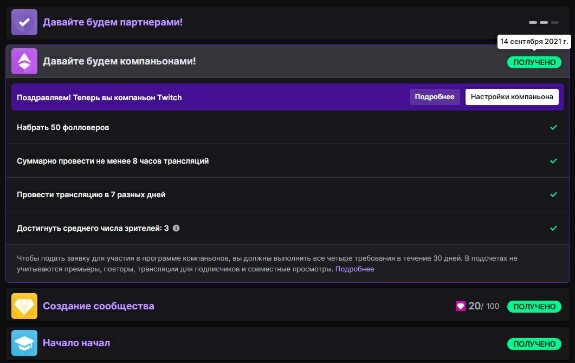Expand the "Давайте будем партнерами!" achievement
Screen dimensions: 575x363
288,22
